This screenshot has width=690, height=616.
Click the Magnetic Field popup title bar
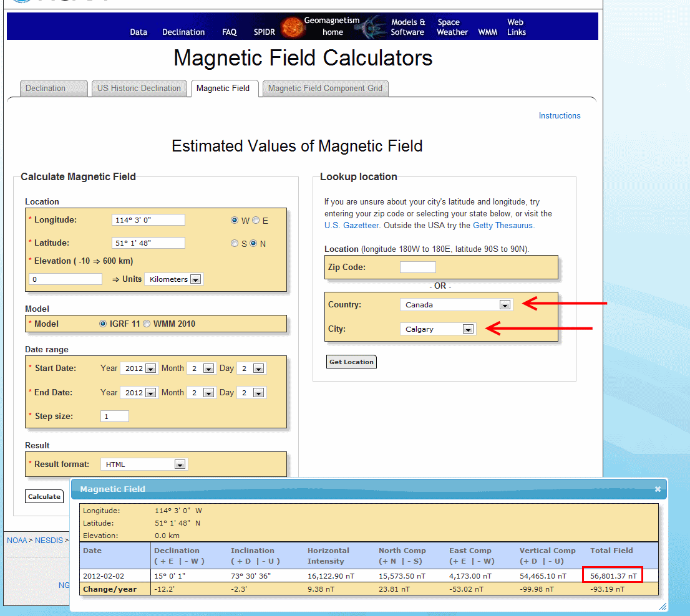pyautogui.click(x=369, y=489)
